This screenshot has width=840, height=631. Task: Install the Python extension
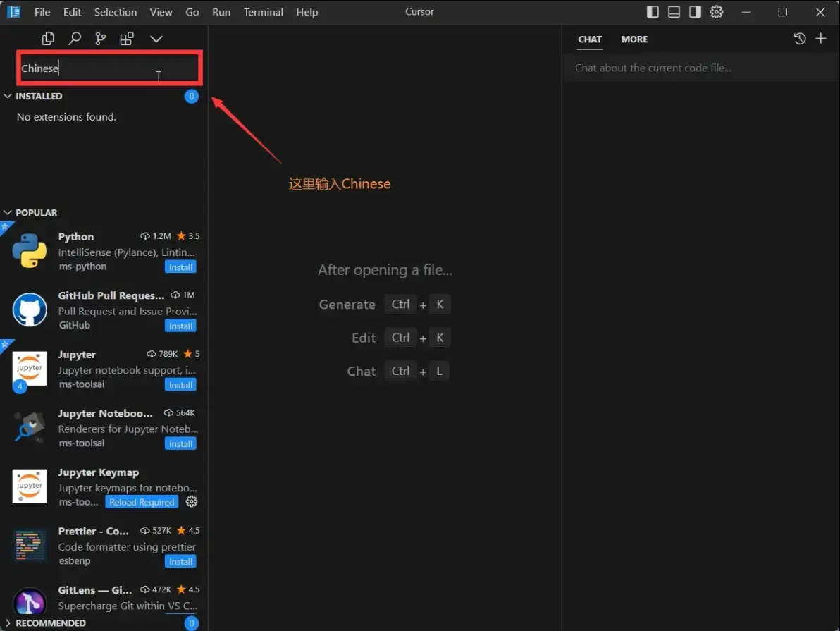180,267
